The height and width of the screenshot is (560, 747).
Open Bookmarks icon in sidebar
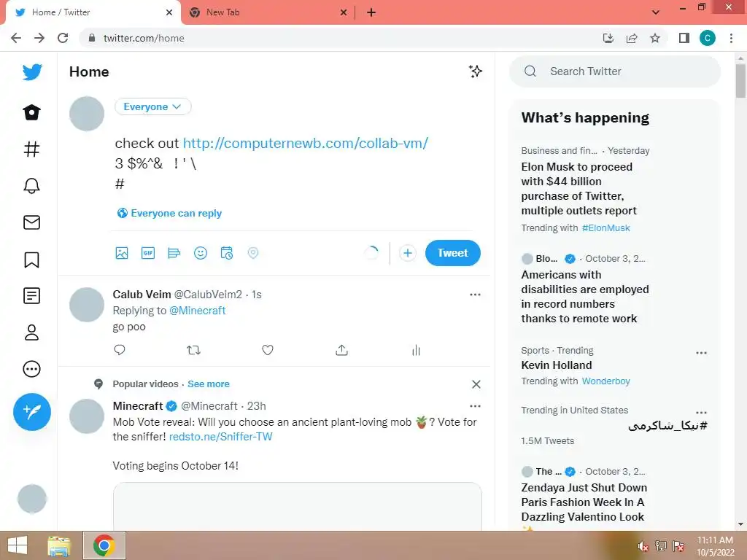coord(31,260)
